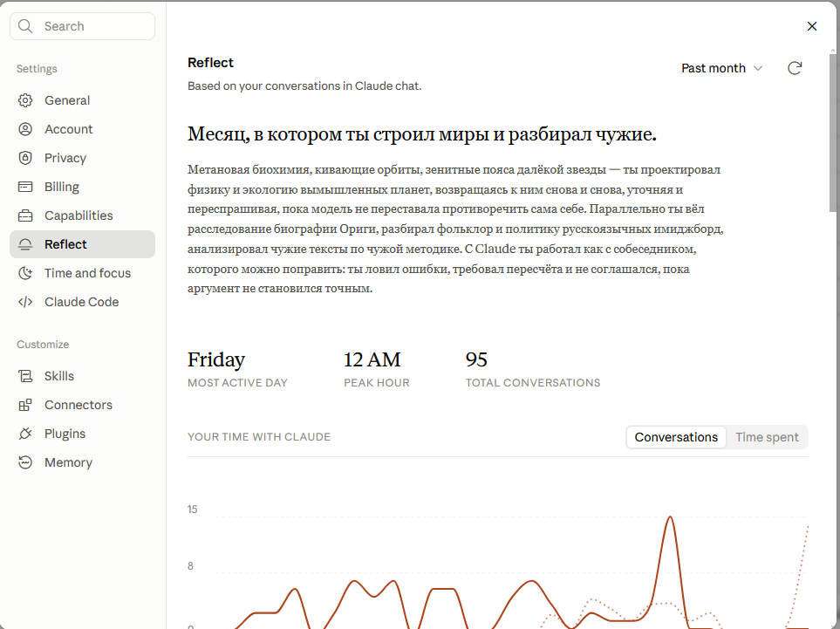Click the vertical scrollbar thumb
The image size is (840, 629).
(832, 133)
